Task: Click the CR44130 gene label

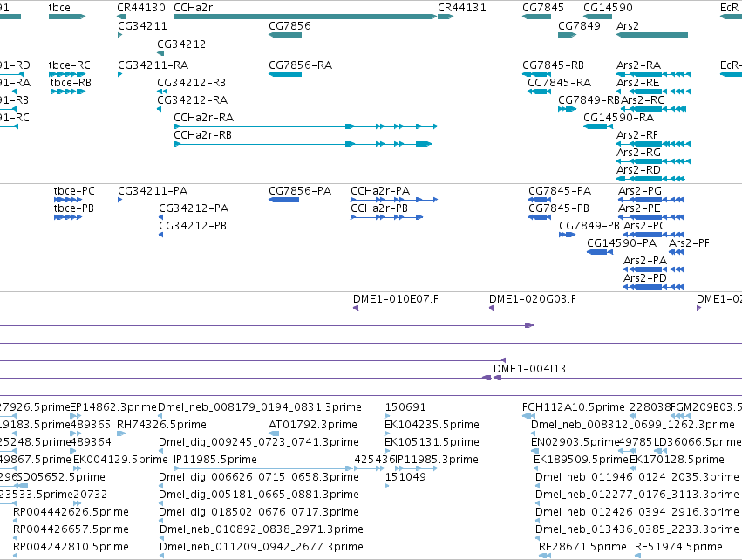Action: (x=141, y=8)
